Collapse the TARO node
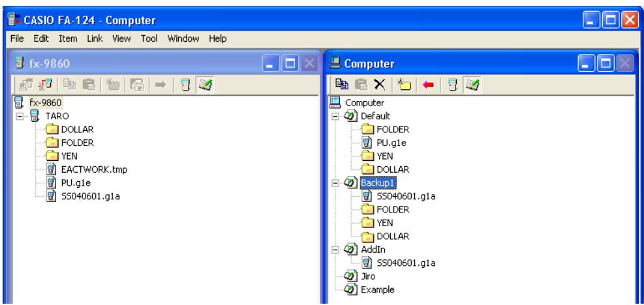Image resolution: width=644 pixels, height=305 pixels. pyautogui.click(x=20, y=116)
